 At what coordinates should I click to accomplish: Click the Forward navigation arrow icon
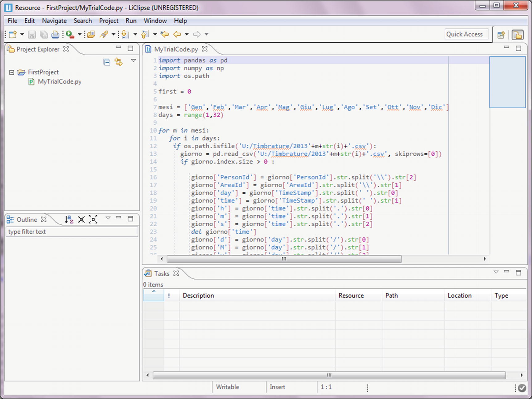click(197, 34)
